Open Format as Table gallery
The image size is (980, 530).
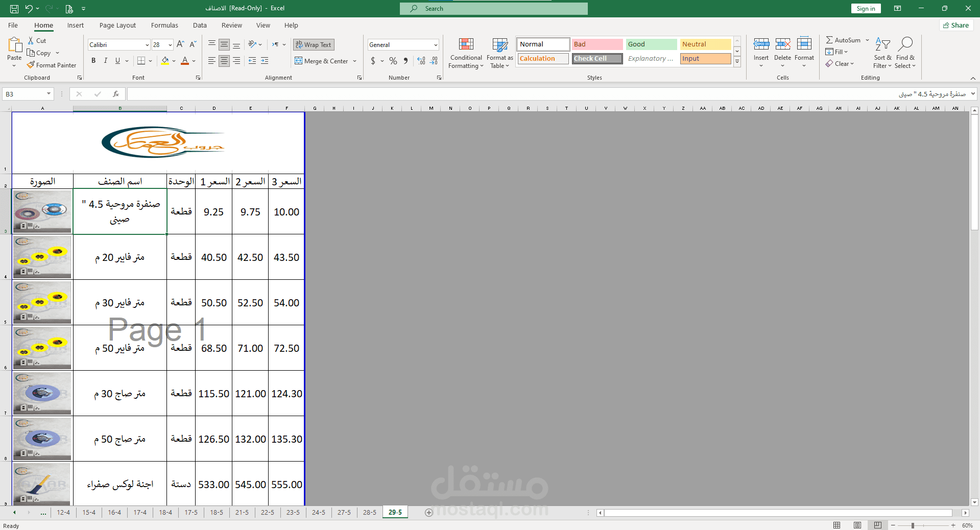click(x=499, y=53)
